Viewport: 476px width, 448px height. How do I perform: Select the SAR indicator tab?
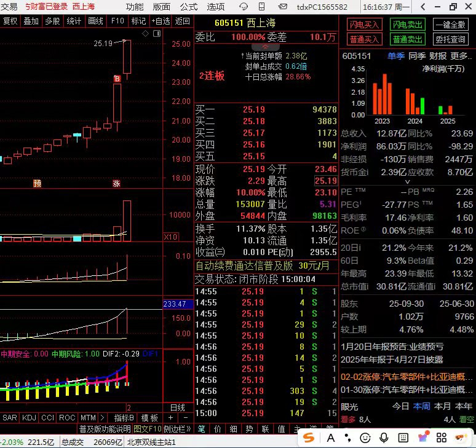[10, 418]
